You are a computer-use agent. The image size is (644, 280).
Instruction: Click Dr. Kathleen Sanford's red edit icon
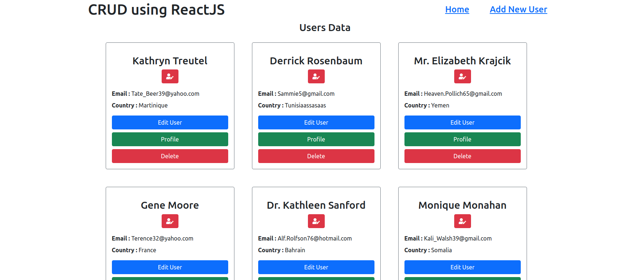tap(316, 221)
